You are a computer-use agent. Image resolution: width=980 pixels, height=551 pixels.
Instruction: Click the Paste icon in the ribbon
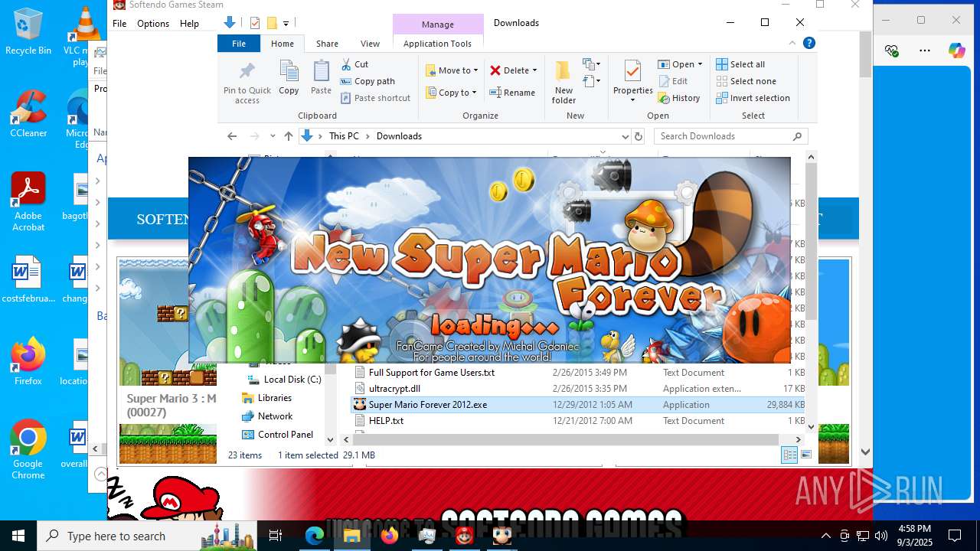click(x=321, y=77)
